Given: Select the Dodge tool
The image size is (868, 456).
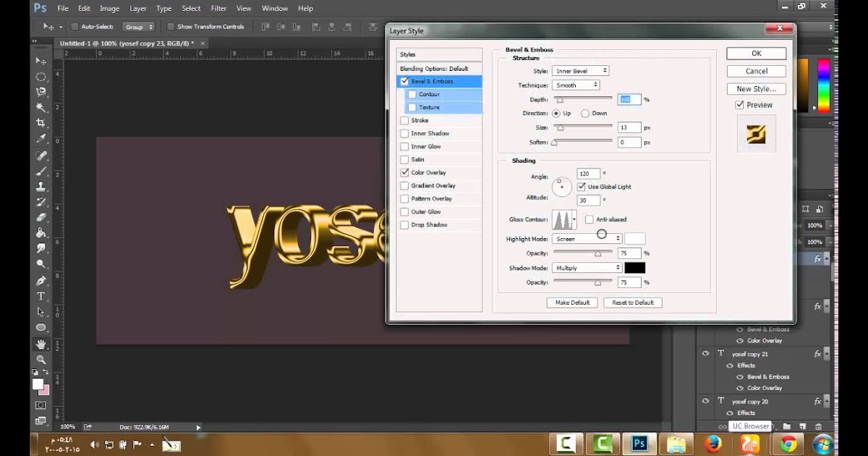Looking at the screenshot, I should 41,263.
